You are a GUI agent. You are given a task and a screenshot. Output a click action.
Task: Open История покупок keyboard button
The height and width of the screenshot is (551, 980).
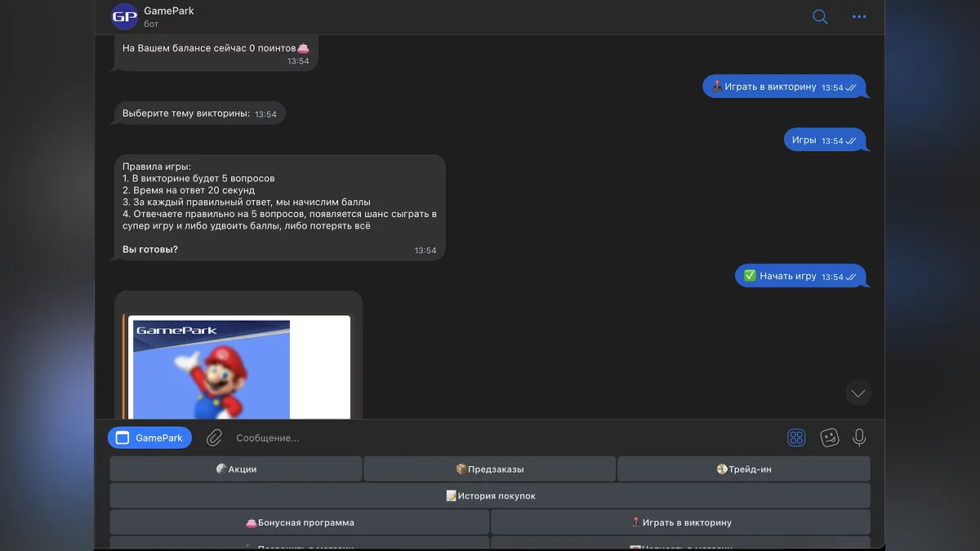pos(490,495)
